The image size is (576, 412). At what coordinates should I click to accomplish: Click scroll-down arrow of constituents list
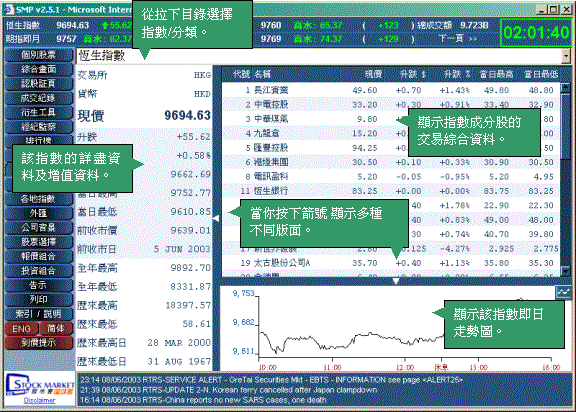tap(565, 272)
